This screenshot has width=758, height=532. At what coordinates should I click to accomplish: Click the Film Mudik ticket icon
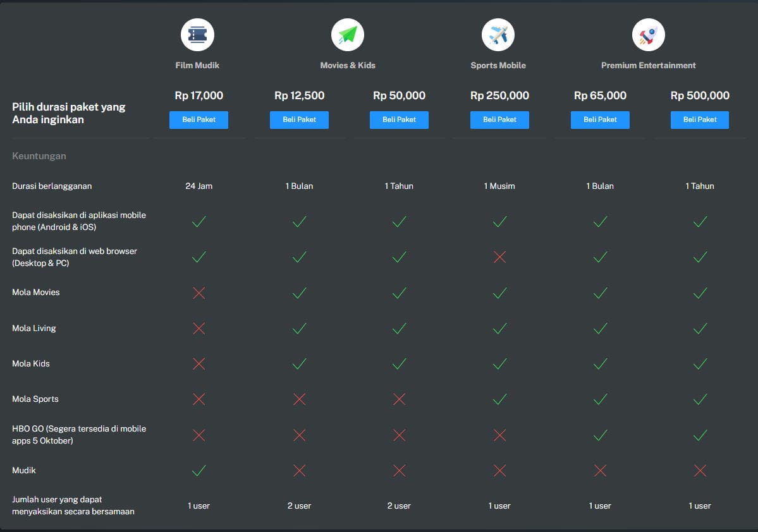(x=197, y=35)
